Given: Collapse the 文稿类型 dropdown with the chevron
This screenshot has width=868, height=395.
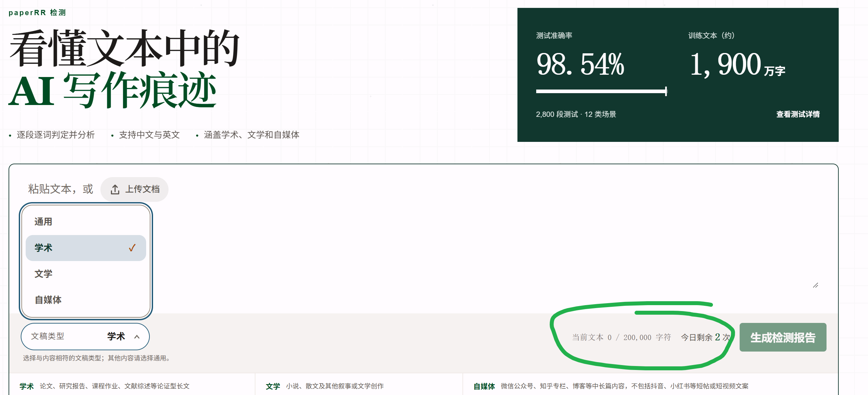Looking at the screenshot, I should click(137, 337).
